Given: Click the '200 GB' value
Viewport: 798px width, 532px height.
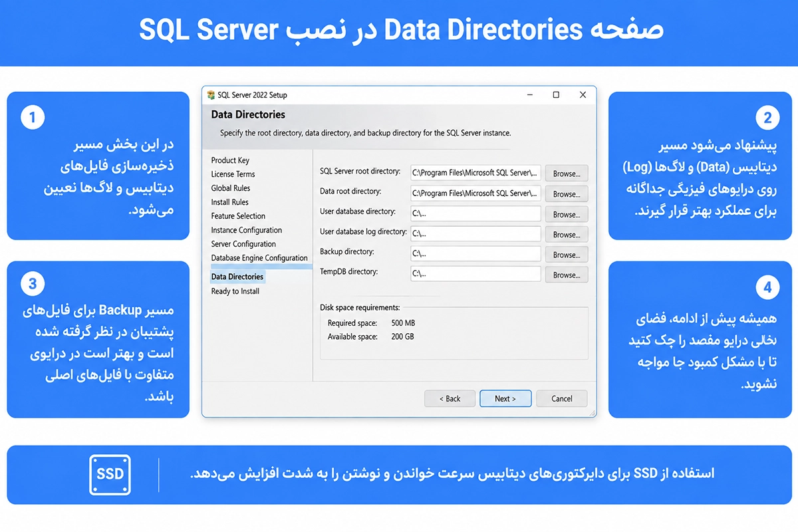Looking at the screenshot, I should 402,337.
